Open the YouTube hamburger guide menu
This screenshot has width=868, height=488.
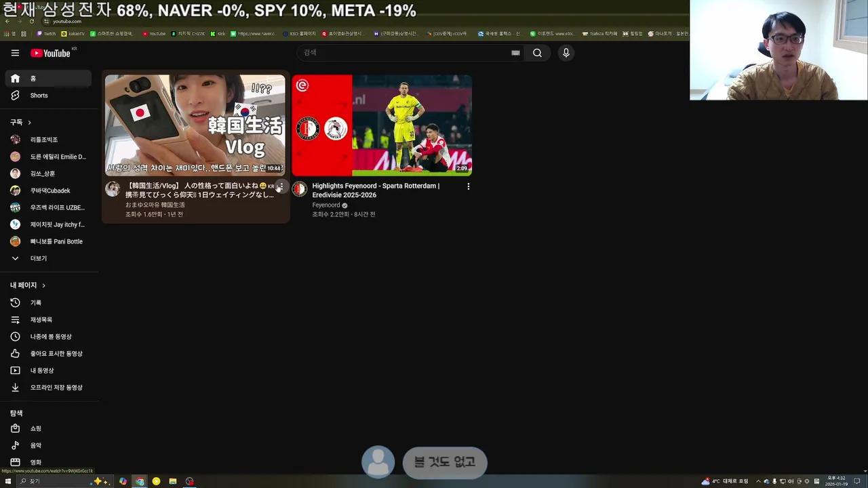pyautogui.click(x=15, y=53)
